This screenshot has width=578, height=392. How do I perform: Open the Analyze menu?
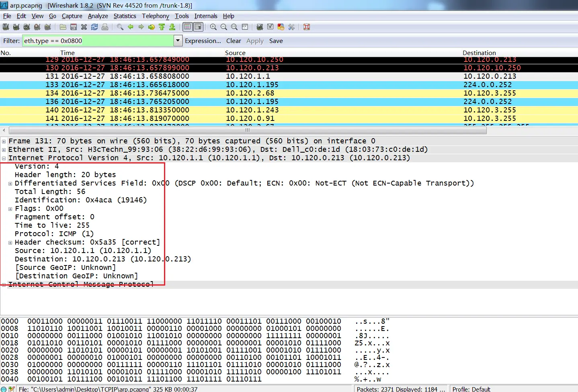(98, 16)
